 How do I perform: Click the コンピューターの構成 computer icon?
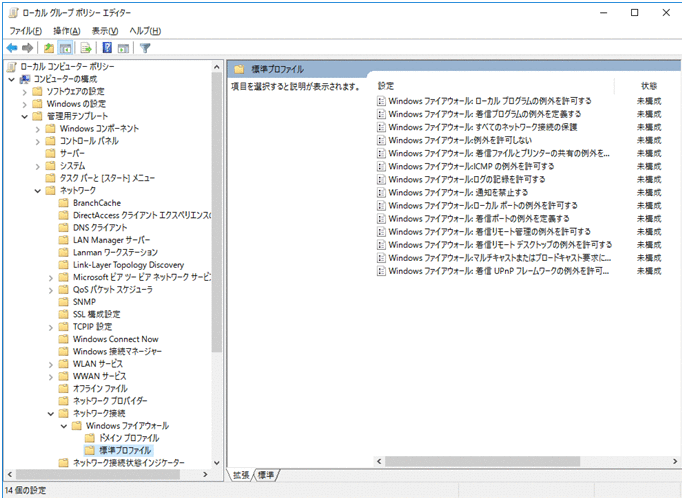[25, 79]
